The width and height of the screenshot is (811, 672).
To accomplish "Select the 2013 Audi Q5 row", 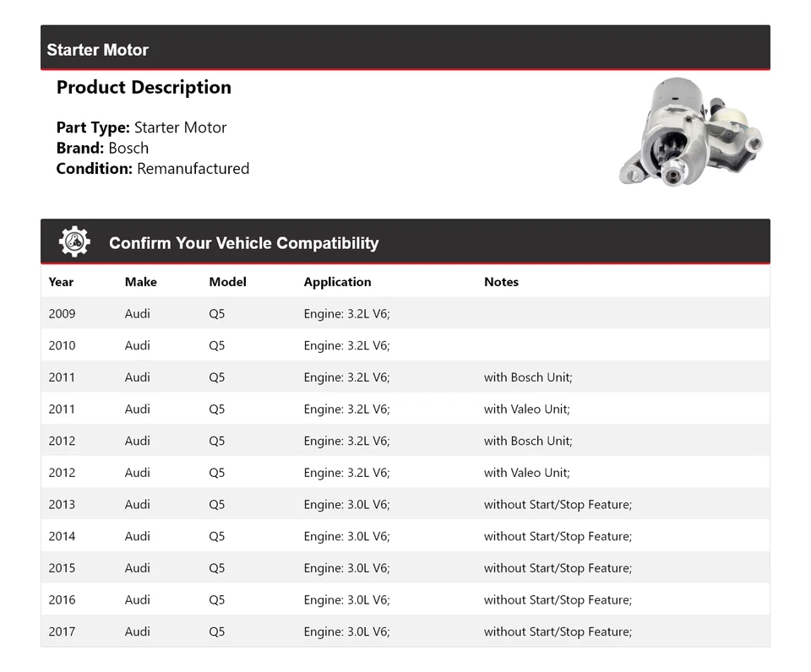I will (x=405, y=505).
